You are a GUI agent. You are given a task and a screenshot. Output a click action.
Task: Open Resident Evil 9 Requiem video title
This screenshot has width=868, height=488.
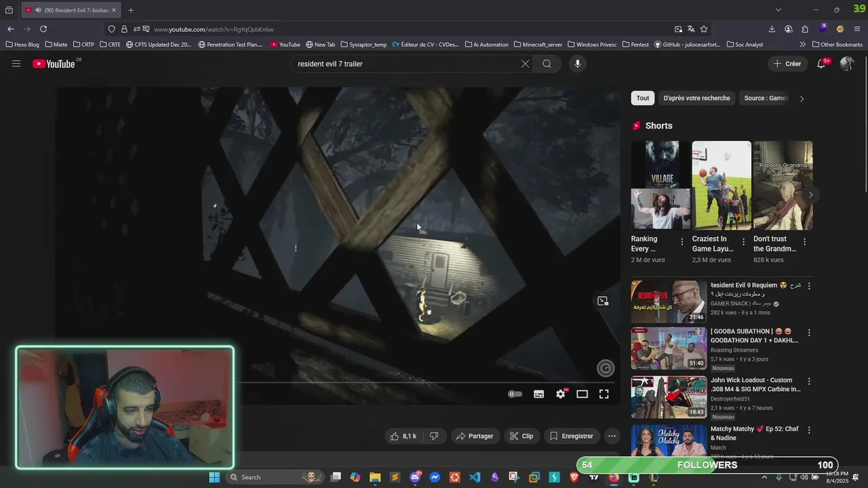tap(755, 289)
